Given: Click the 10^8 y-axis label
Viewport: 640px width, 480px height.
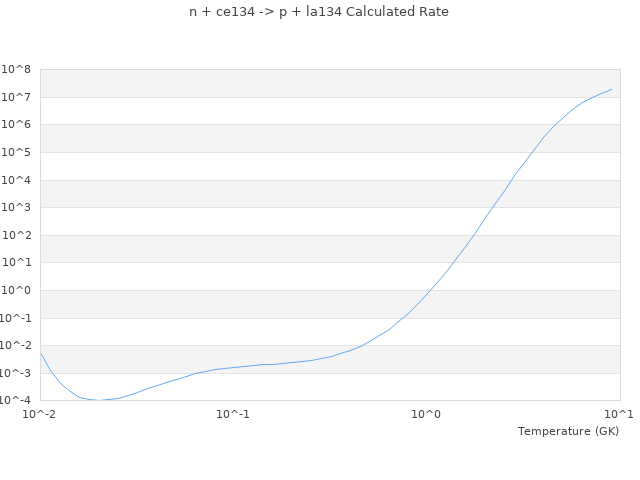Looking at the screenshot, I should click(16, 70).
